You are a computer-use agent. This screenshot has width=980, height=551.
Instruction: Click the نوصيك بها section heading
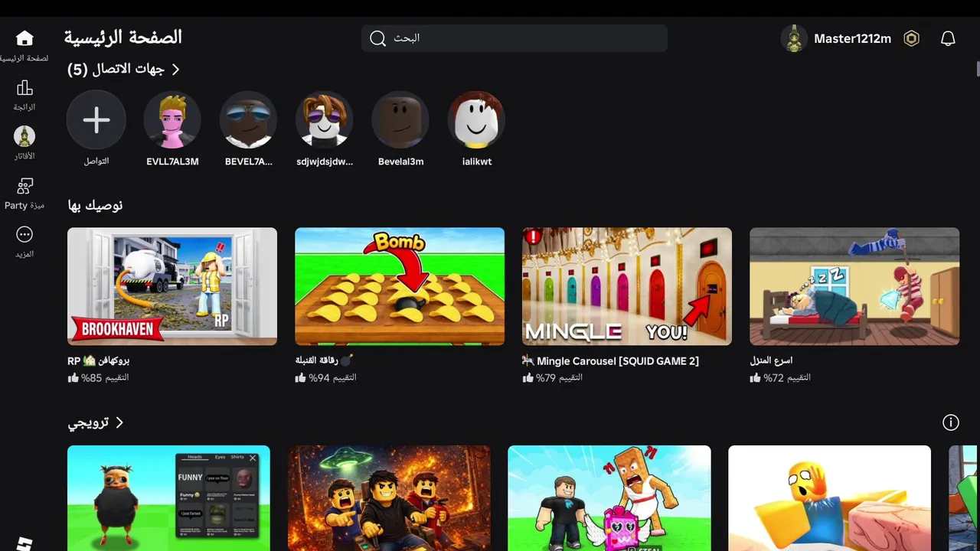(x=95, y=205)
